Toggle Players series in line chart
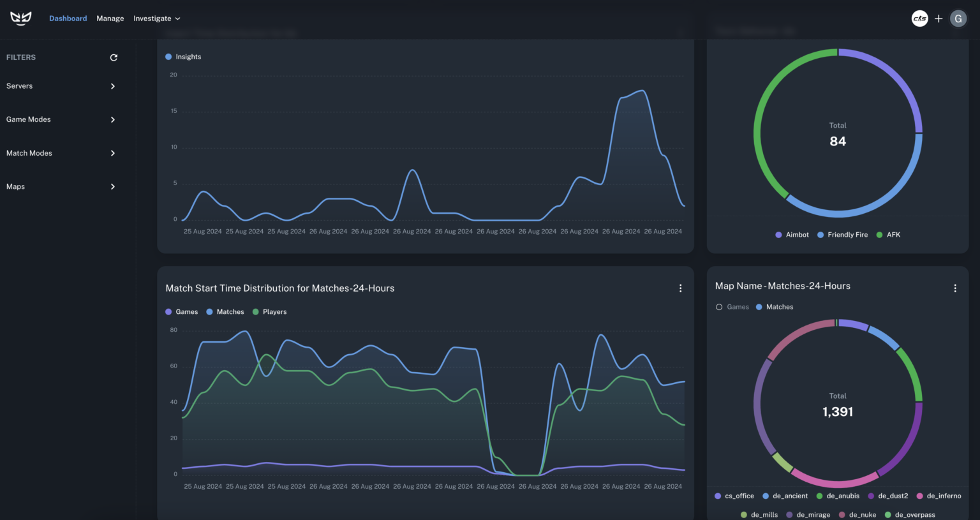The width and height of the screenshot is (980, 520). [x=269, y=312]
